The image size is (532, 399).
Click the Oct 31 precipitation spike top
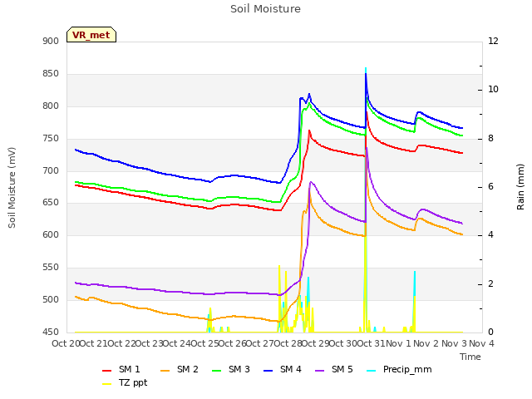pos(366,68)
